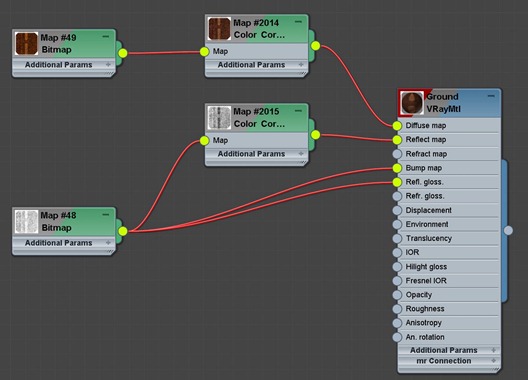Screen dimensions: 528x380
Task: Click the Map #49 Bitmap thumbnail
Action: pyautogui.click(x=26, y=44)
